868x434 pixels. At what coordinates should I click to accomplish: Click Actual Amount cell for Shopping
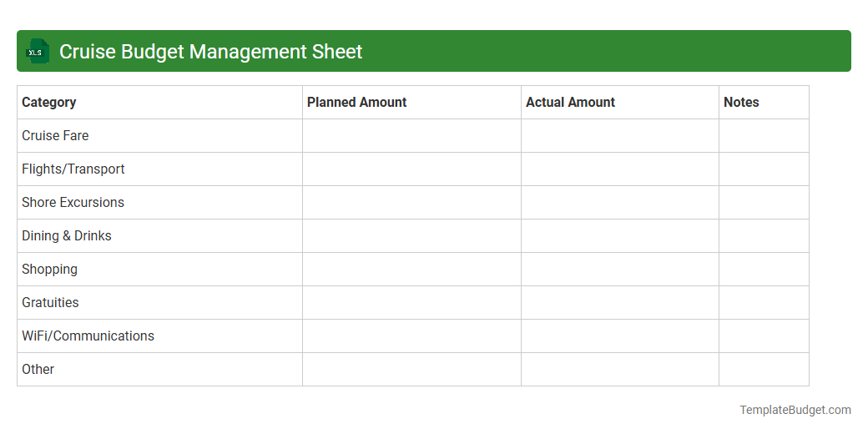[620, 270]
